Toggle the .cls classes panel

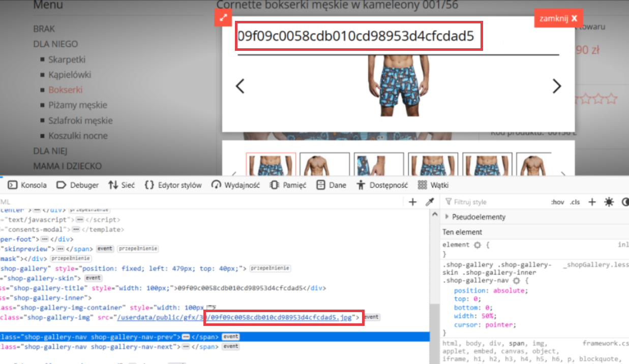[x=575, y=202]
